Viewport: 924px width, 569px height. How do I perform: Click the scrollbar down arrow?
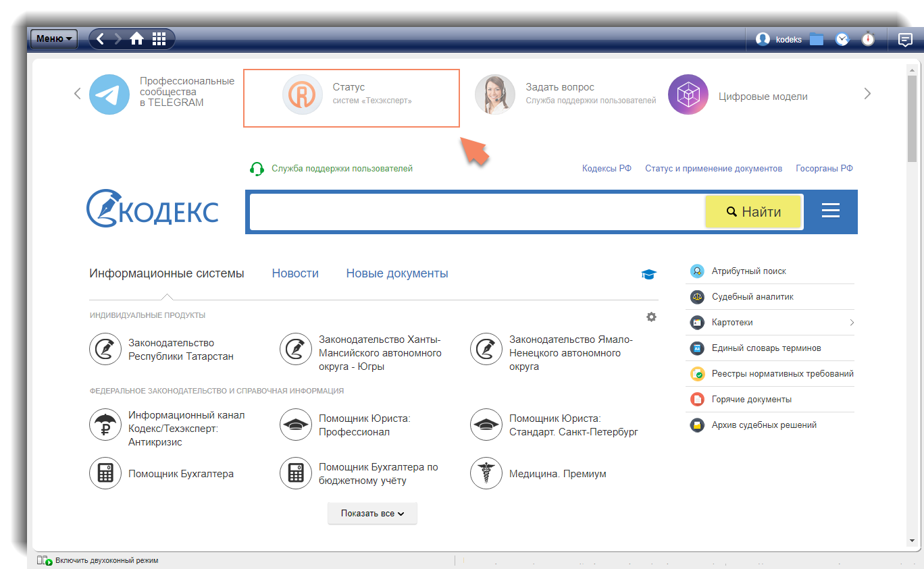tap(913, 541)
